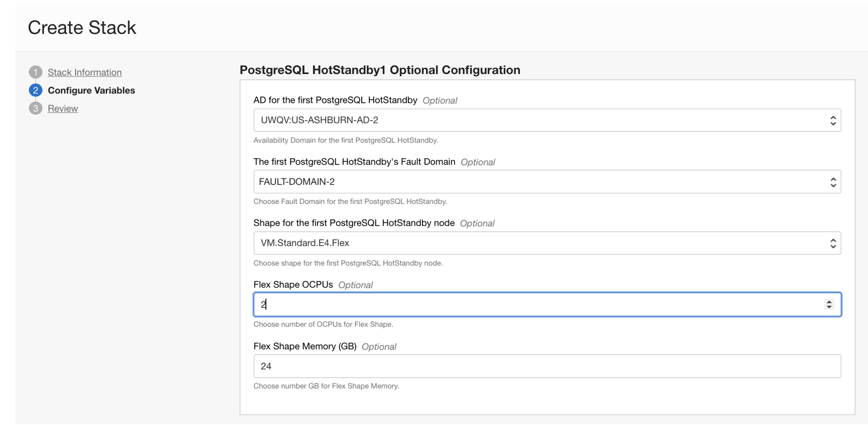This screenshot has width=868, height=425.
Task: Click the PostgreSQL HotStandby1 Optional Configuration heading
Action: 379,70
